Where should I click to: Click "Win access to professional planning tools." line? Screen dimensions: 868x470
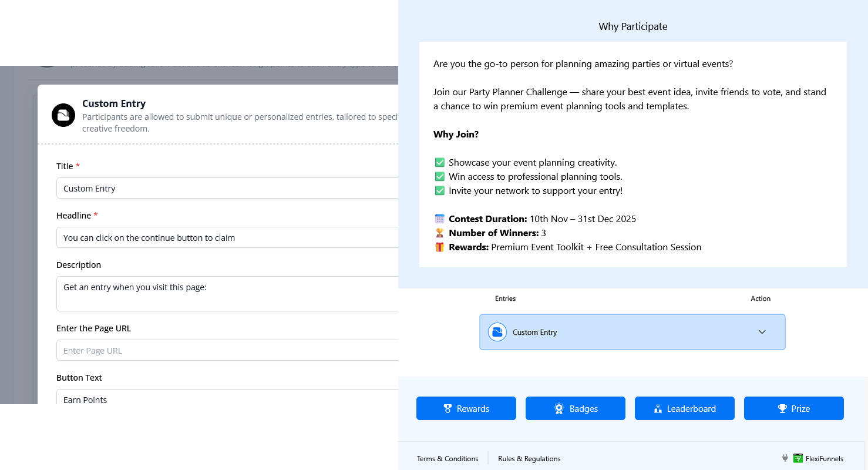536,177
